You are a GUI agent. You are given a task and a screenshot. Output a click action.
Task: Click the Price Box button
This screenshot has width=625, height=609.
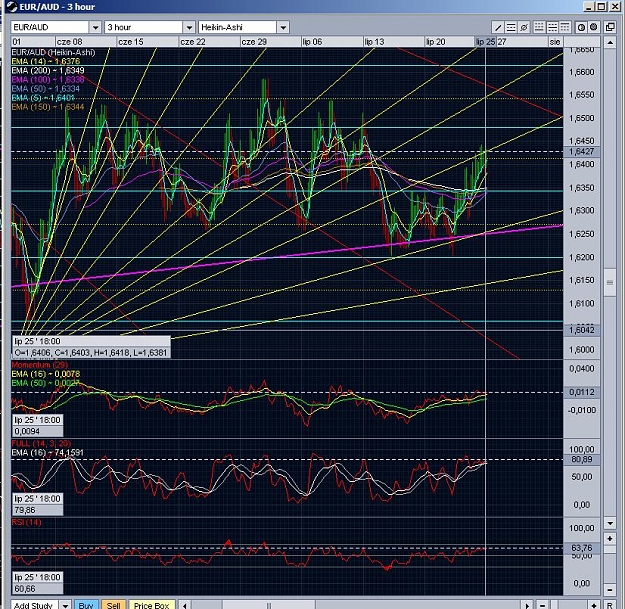point(151,605)
